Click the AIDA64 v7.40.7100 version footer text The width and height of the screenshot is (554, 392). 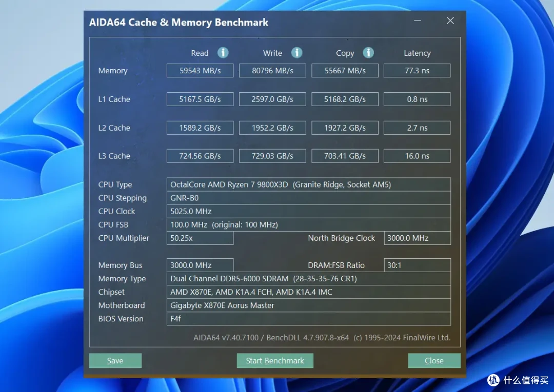322,338
